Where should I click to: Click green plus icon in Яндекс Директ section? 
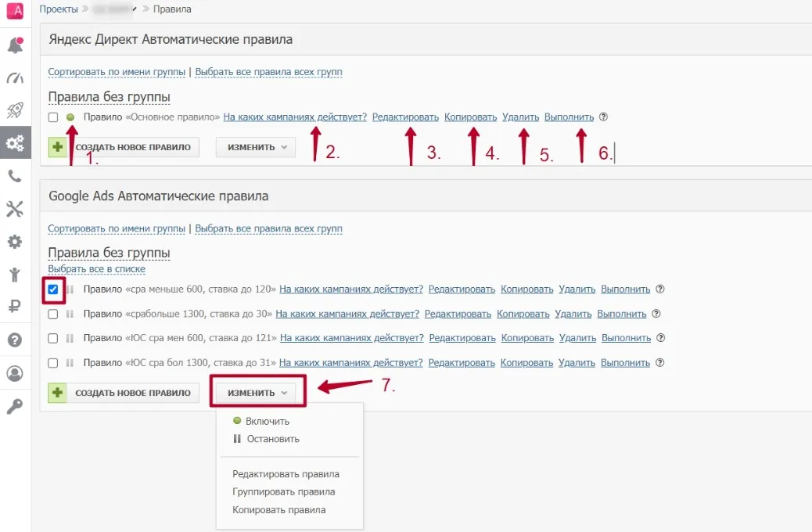57,147
